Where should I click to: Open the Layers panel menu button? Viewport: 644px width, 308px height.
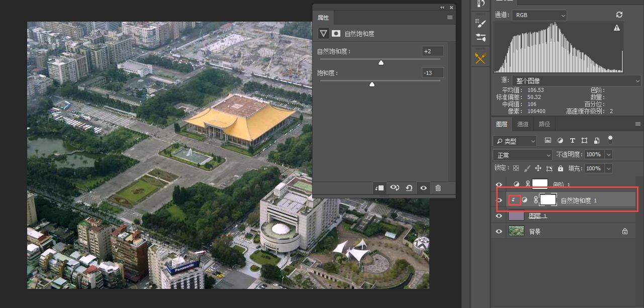(637, 124)
